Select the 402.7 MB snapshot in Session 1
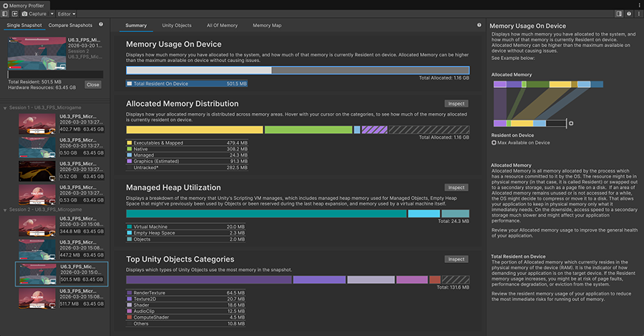The image size is (644, 336). pyautogui.click(x=62, y=124)
